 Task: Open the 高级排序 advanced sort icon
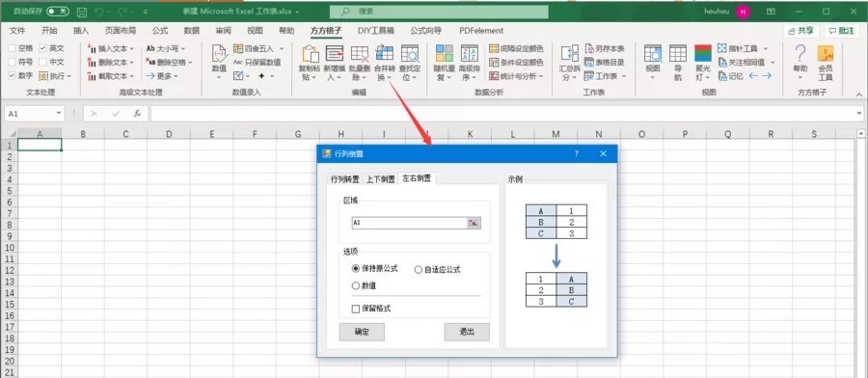[x=469, y=54]
